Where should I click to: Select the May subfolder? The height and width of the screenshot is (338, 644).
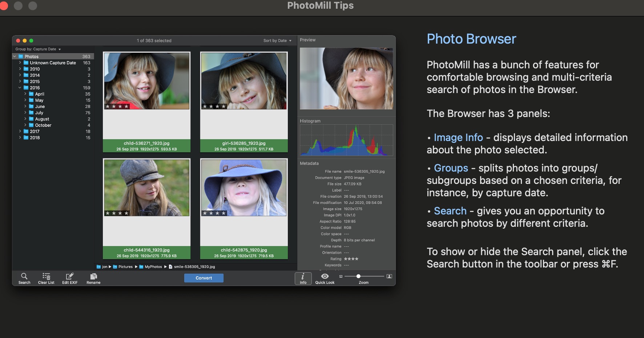point(53,100)
